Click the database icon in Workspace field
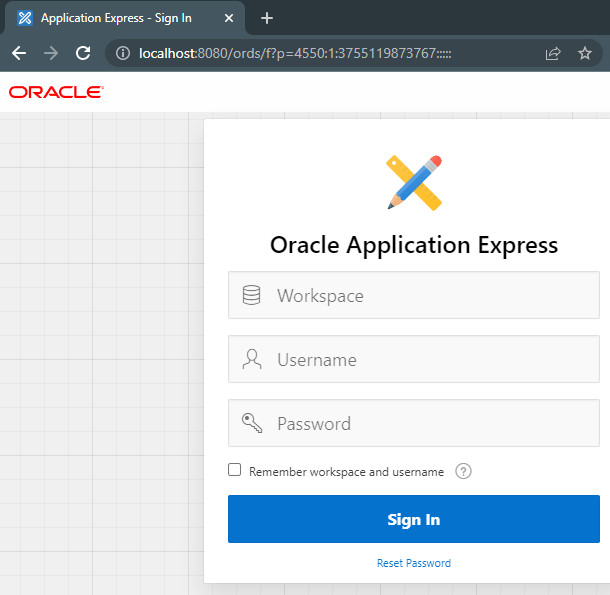 point(252,295)
